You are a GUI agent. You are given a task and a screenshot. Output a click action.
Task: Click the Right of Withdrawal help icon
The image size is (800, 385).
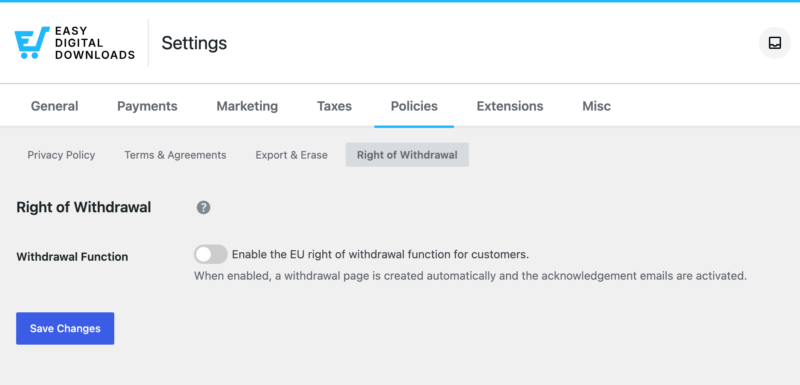pyautogui.click(x=204, y=208)
